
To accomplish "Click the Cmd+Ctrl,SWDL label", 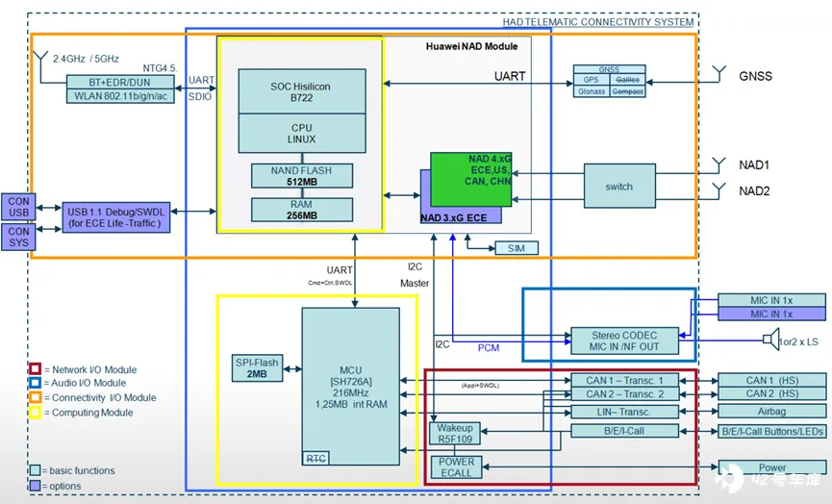I will [x=330, y=283].
